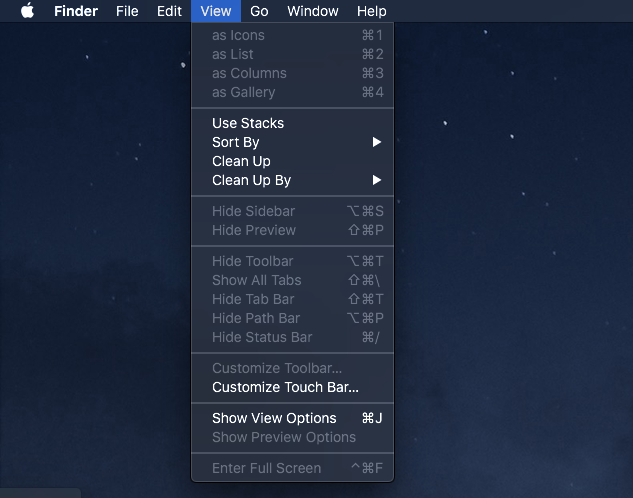Image resolution: width=633 pixels, height=498 pixels.
Task: Click the dimmed Enter Full Screen item
Action: (x=266, y=468)
